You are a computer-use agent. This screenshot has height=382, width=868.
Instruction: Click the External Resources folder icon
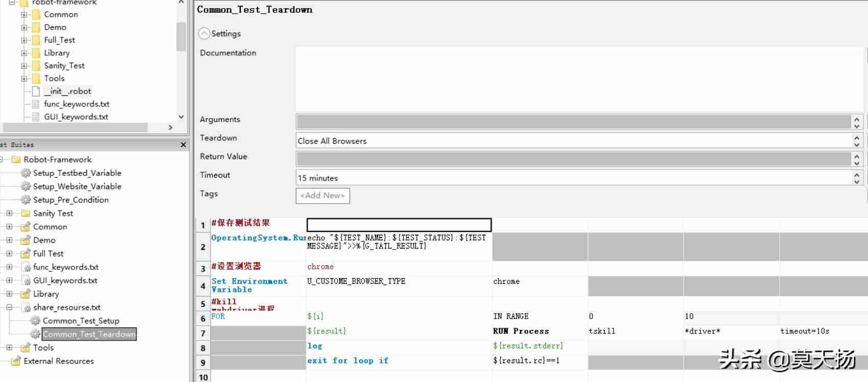(x=16, y=361)
